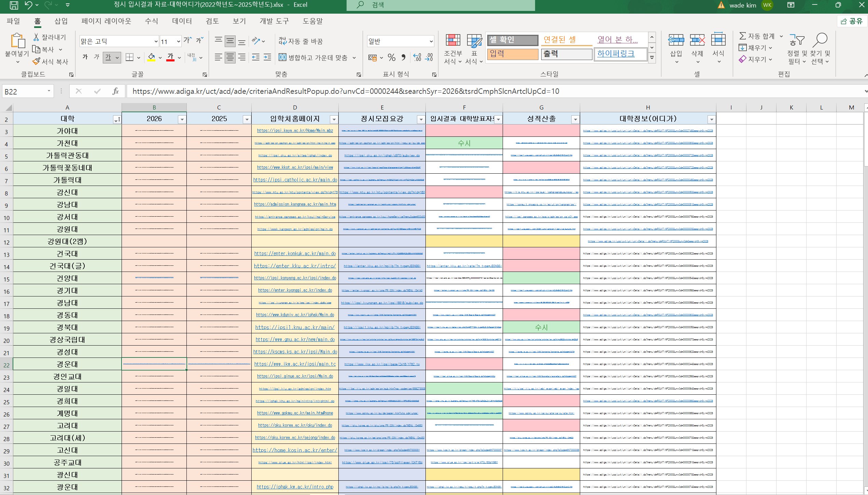Viewport: 868px width, 495px height.
Task: Toggle the underlined 가 underline button
Action: (108, 57)
